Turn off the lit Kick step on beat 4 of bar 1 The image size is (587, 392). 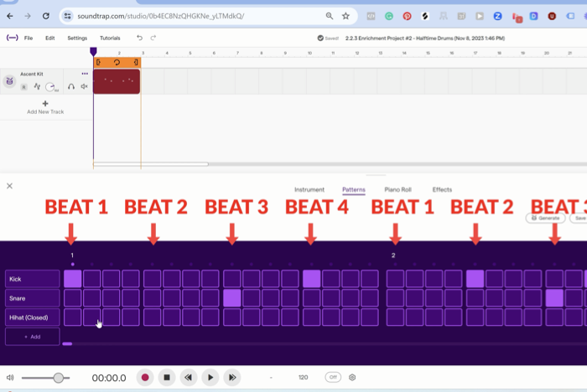[311, 279]
